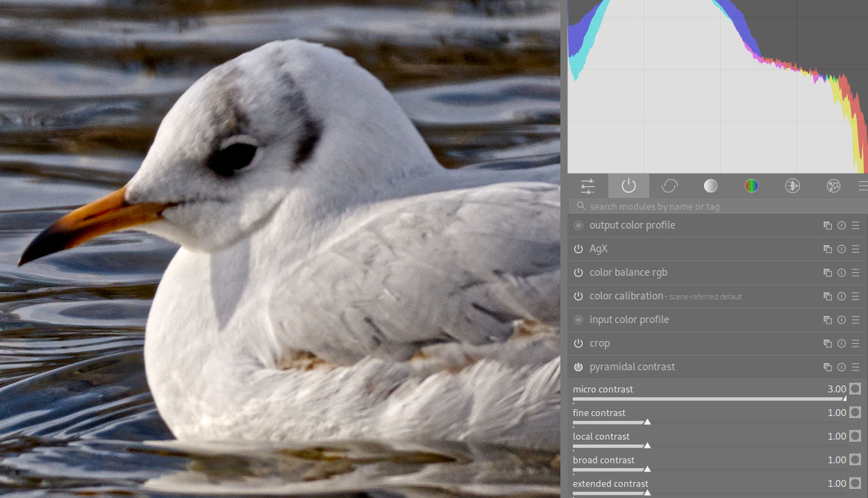Open presets menu for color calibration
Screen dimensions: 868x498
tap(856, 297)
